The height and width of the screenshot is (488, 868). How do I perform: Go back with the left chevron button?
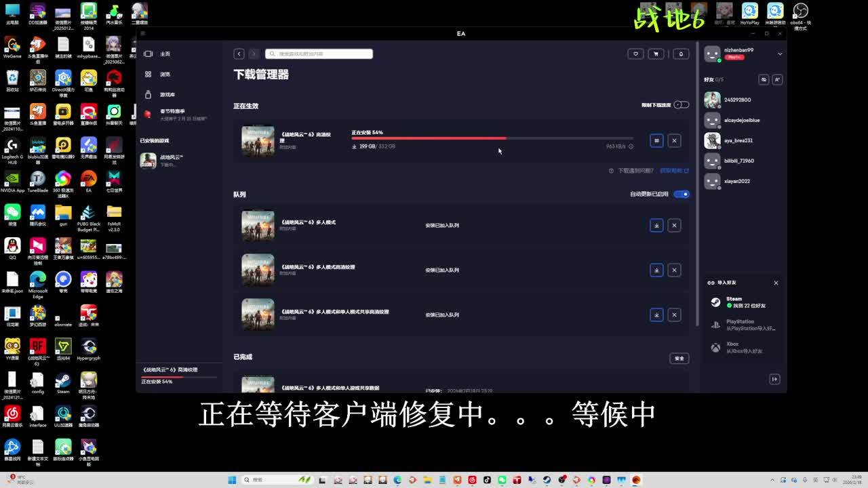(239, 54)
